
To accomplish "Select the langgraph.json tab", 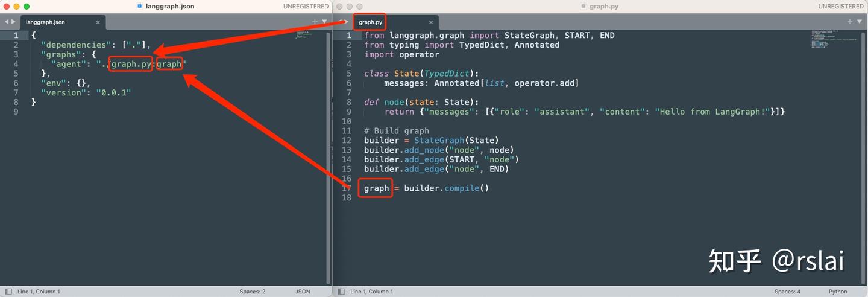I will 63,22.
